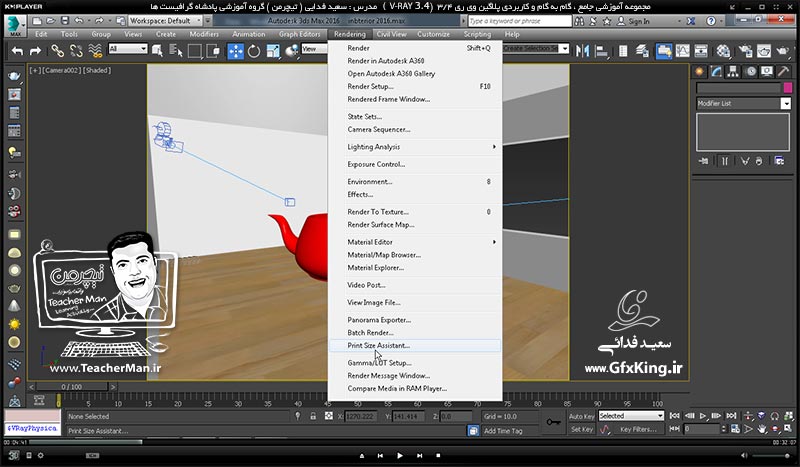The width and height of the screenshot is (800, 467).
Task: Open the Material Editor toolbar icon
Action: pyautogui.click(x=723, y=51)
